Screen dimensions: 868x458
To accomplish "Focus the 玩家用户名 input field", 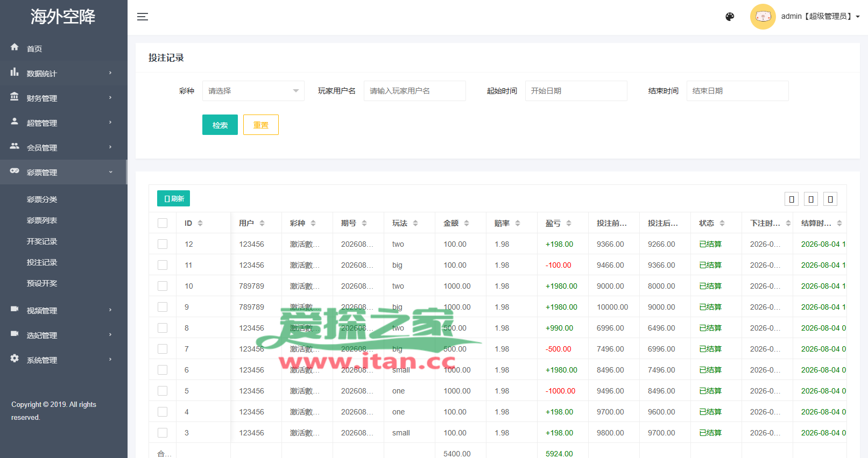I will tap(415, 91).
